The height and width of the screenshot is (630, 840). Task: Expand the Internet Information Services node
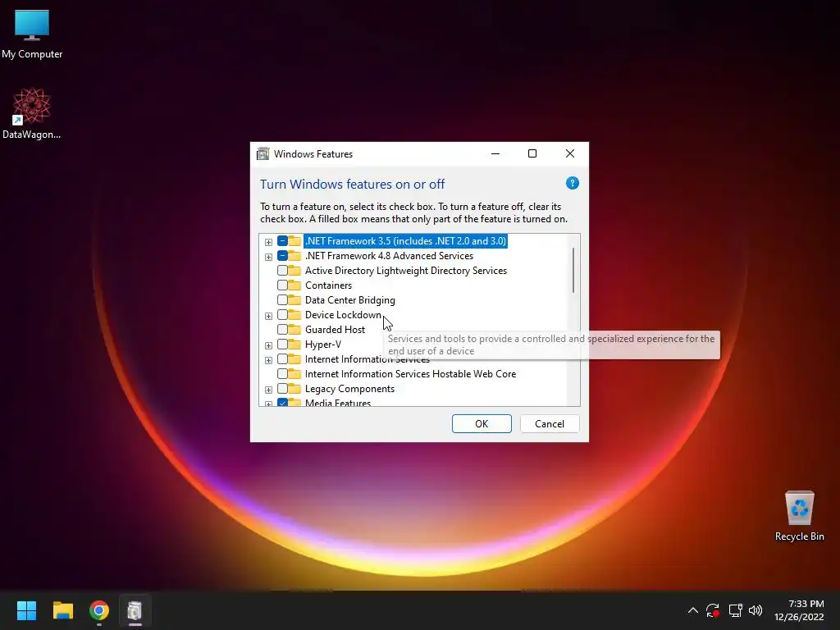[x=268, y=360]
